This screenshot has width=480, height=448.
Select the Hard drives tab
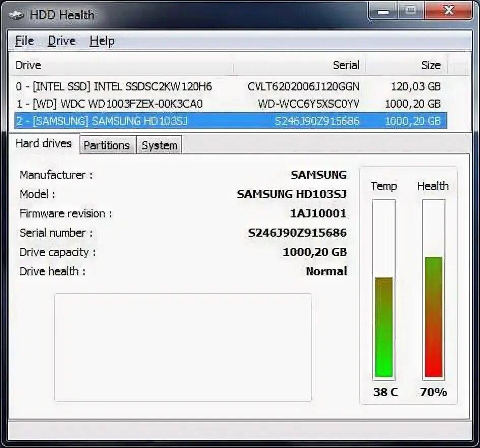pyautogui.click(x=44, y=143)
